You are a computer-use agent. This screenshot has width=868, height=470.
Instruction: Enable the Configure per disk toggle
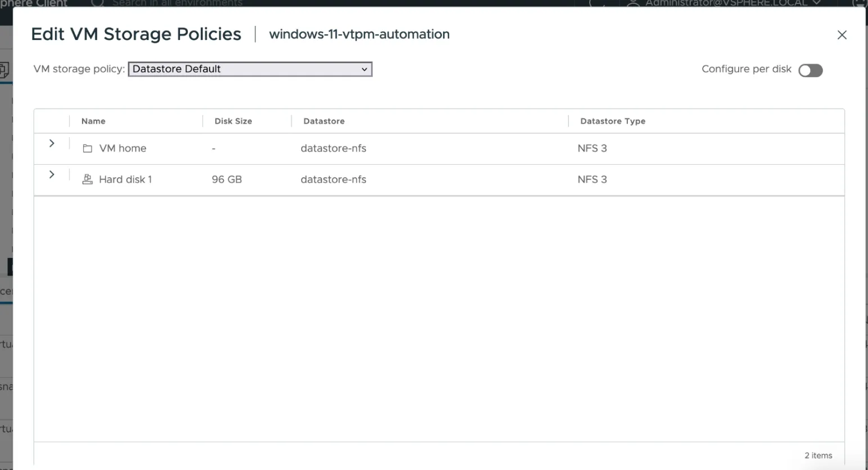[810, 70]
